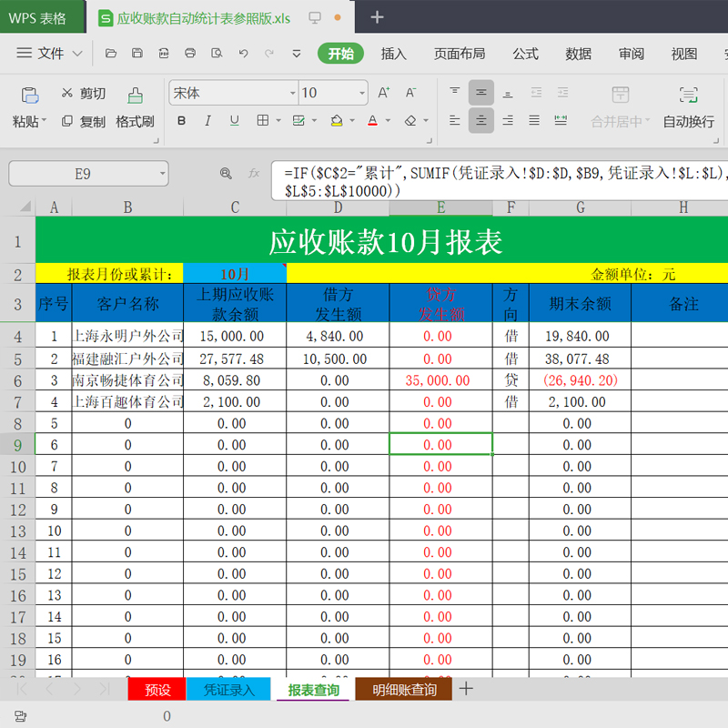Click the select all corner triangle
728x728 pixels.
25,207
